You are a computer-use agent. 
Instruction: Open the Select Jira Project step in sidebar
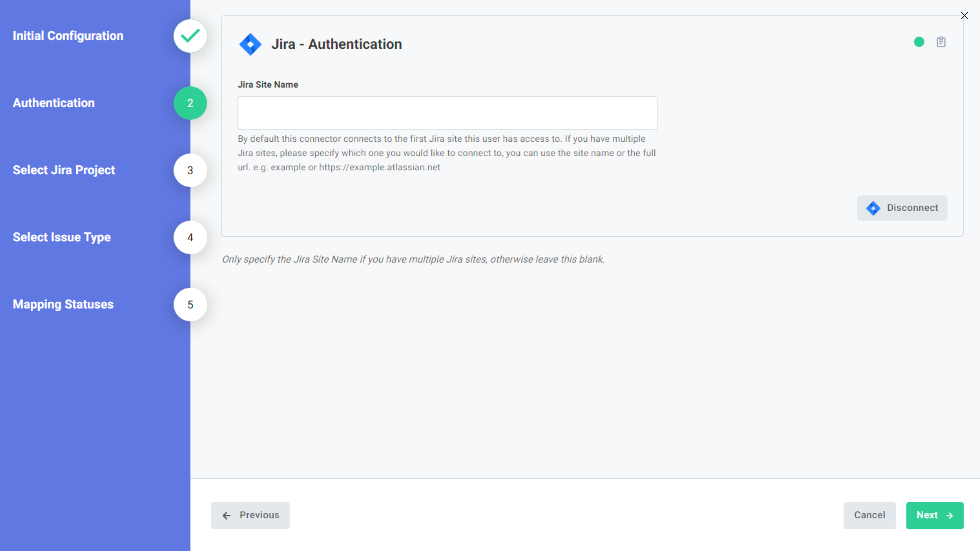[63, 170]
